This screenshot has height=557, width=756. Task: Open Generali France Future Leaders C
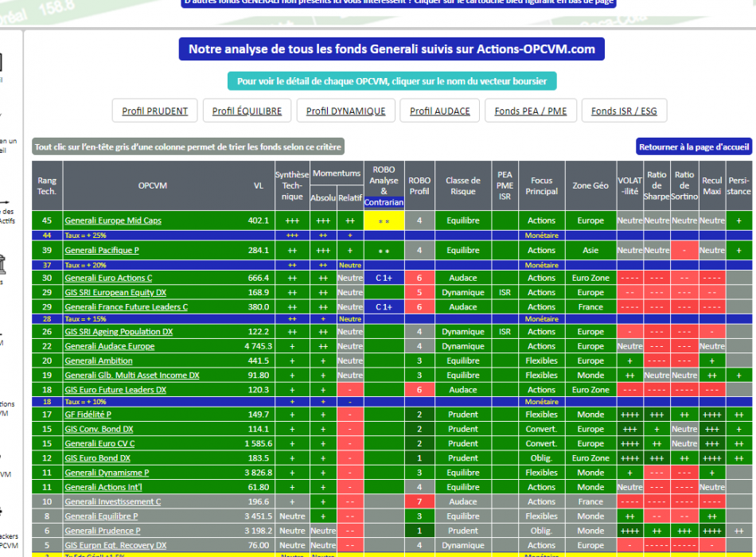[x=127, y=306]
